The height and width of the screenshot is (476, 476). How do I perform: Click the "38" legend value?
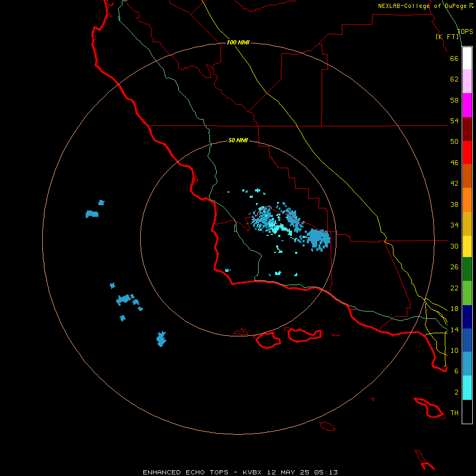pyautogui.click(x=454, y=204)
